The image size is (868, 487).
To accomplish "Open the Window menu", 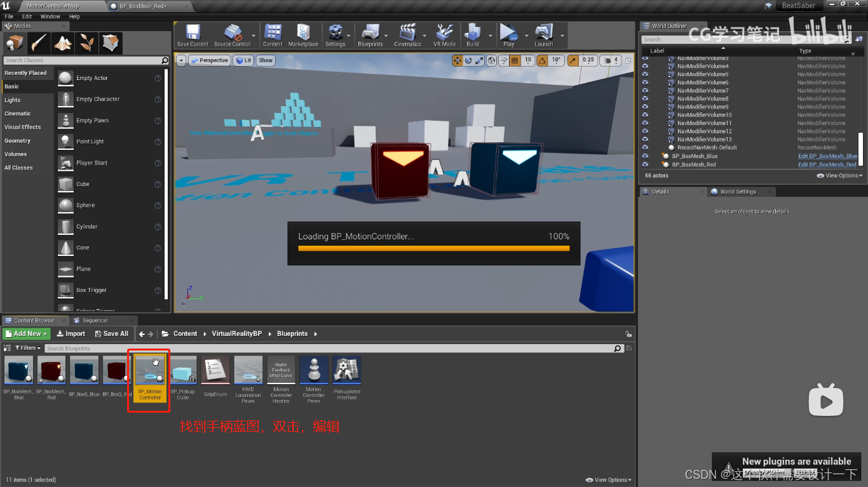I will click(x=50, y=17).
